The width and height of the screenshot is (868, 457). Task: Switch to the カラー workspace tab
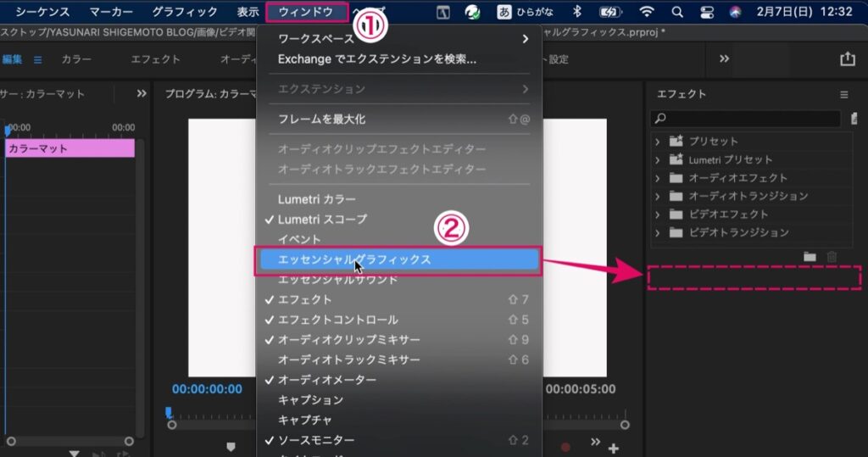(x=76, y=59)
